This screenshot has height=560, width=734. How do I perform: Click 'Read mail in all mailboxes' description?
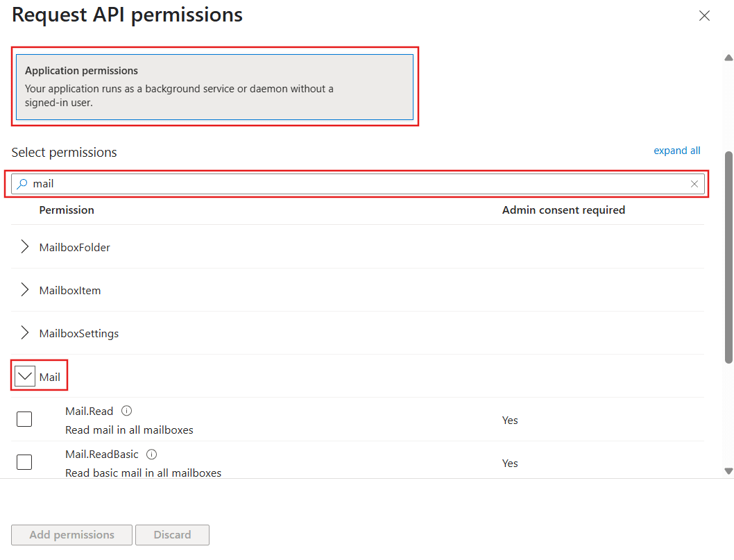[x=129, y=430]
